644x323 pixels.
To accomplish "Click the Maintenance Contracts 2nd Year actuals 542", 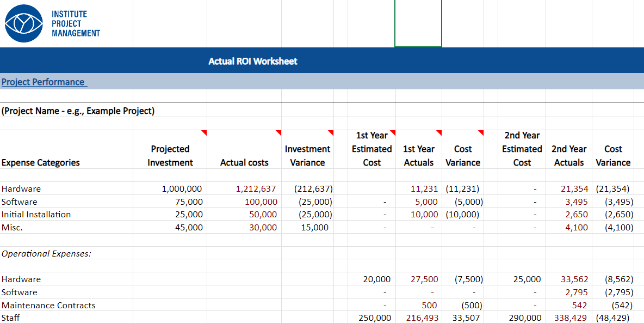I will click(579, 306).
